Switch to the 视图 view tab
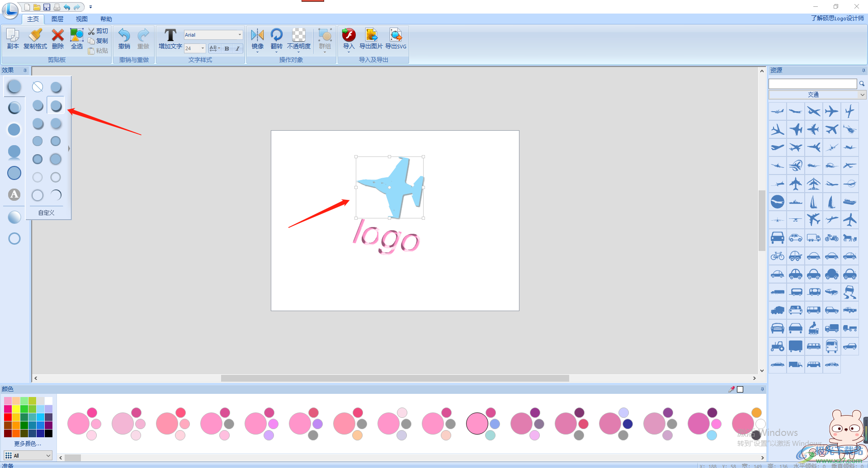868x468 pixels. [82, 19]
